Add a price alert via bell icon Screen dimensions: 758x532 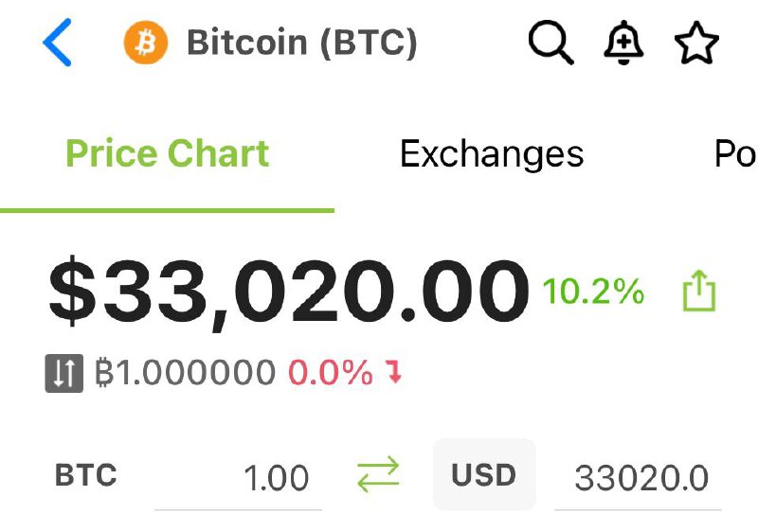tap(623, 44)
